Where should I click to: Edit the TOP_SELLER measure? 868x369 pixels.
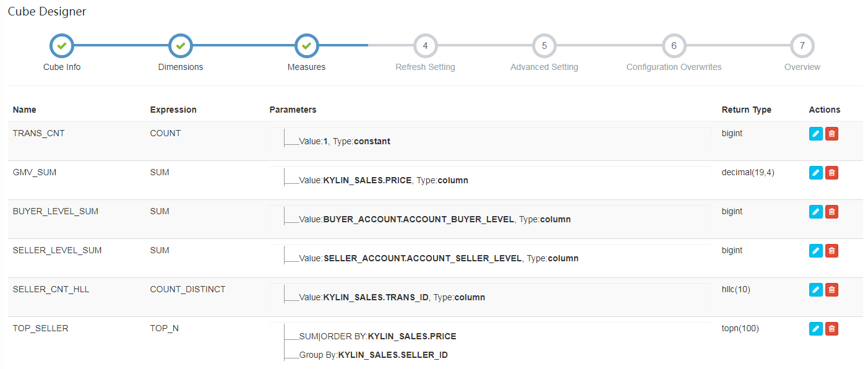[816, 329]
